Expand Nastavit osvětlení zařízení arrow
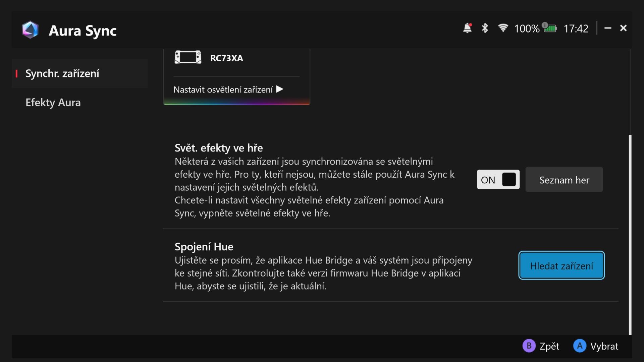Image resolution: width=644 pixels, height=362 pixels. [280, 89]
